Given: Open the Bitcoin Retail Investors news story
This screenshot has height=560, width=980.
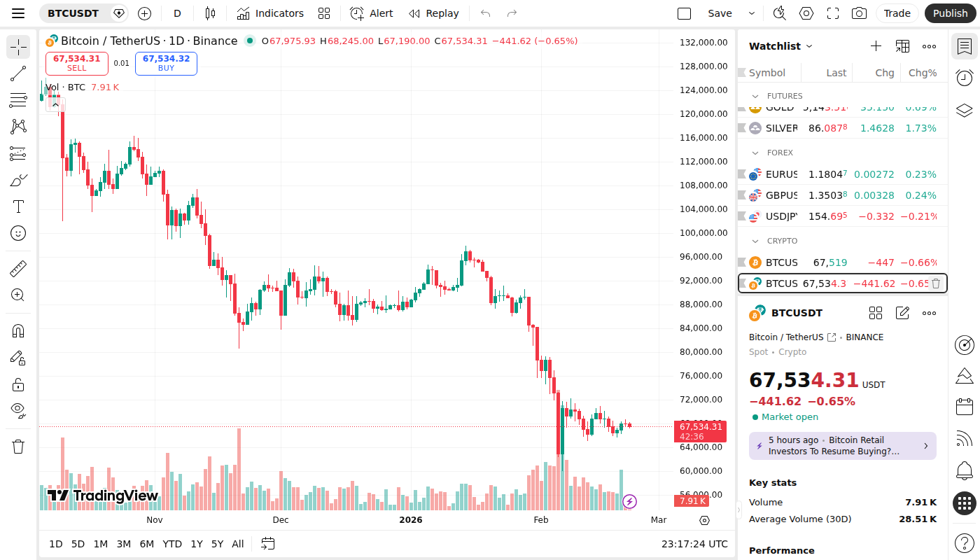Looking at the screenshot, I should click(x=842, y=446).
